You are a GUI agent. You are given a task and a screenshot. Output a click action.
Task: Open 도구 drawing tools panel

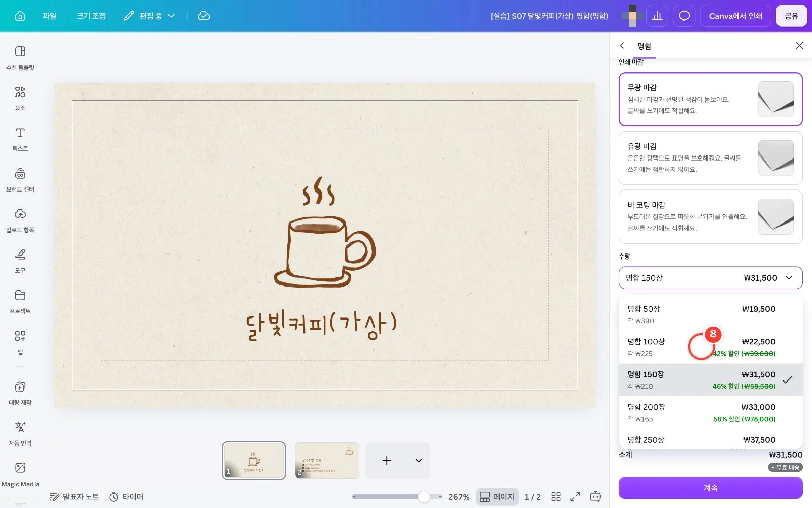click(20, 261)
